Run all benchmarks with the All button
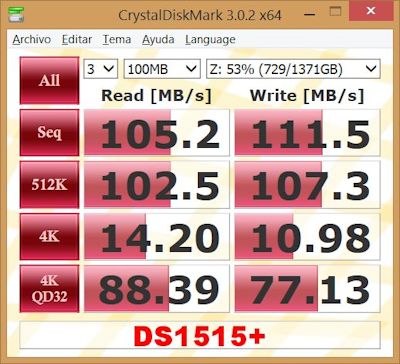This screenshot has width=400, height=364. point(49,80)
